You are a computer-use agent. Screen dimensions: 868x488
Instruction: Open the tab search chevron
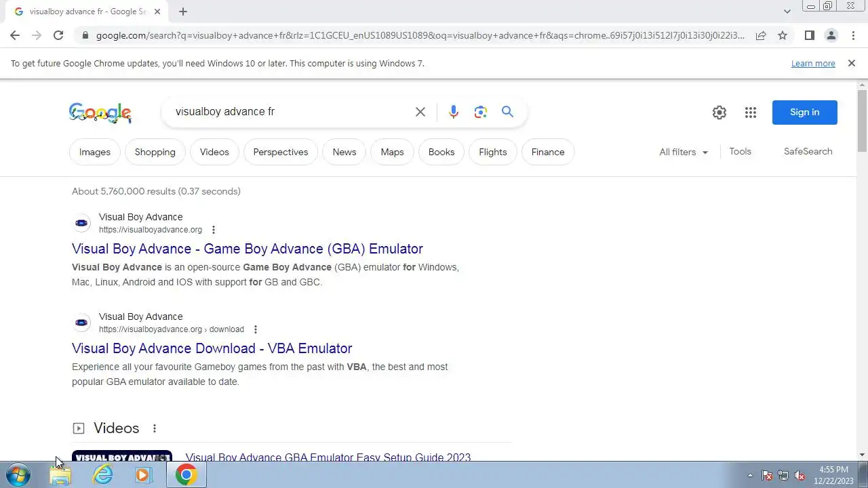(787, 12)
